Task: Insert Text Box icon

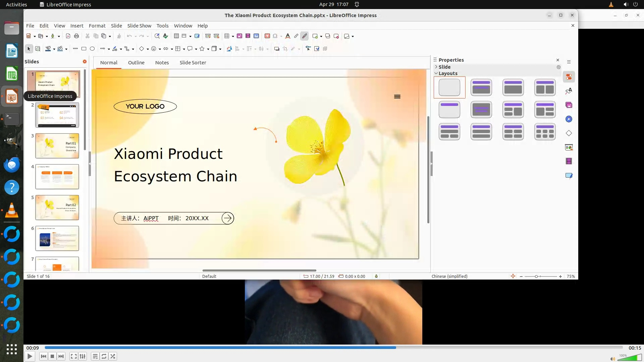Action: point(267,36)
